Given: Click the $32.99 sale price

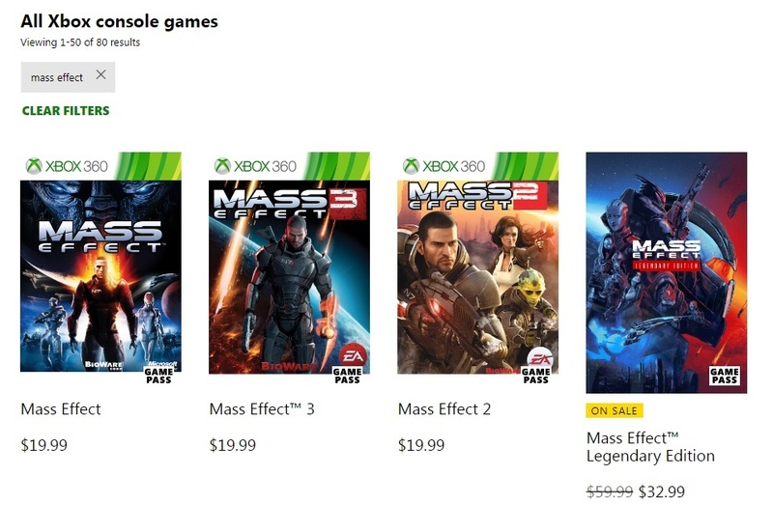Looking at the screenshot, I should coord(662,491).
